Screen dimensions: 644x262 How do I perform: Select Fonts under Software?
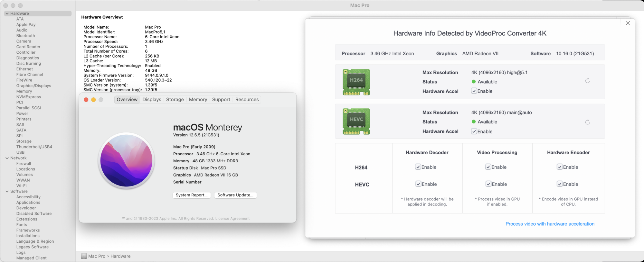point(22,225)
